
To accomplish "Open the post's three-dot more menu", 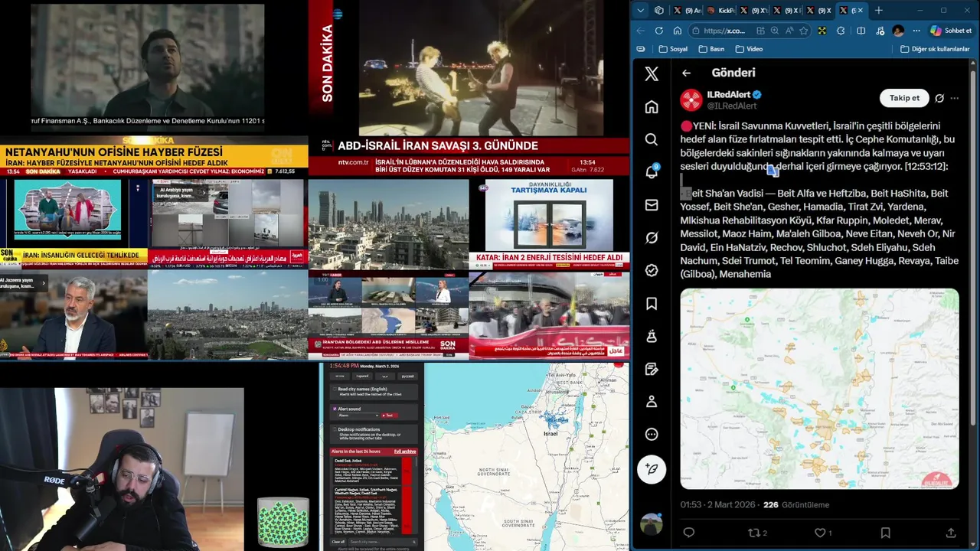I will [954, 98].
